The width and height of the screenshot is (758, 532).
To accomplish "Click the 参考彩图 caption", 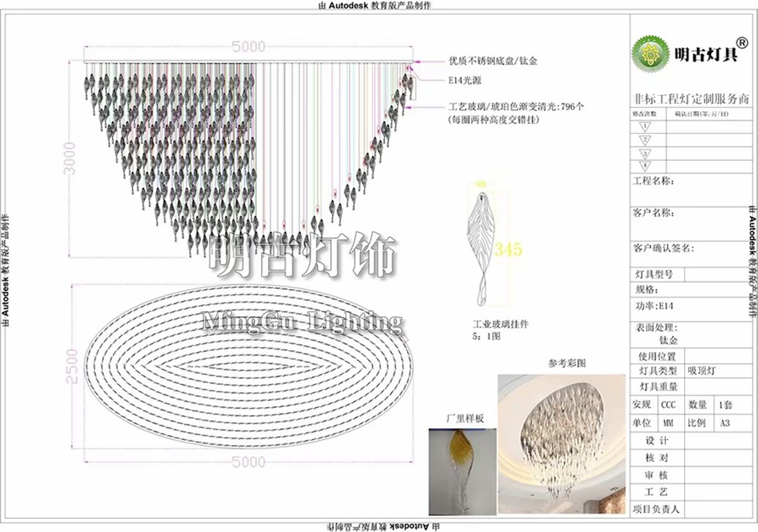I will (567, 363).
